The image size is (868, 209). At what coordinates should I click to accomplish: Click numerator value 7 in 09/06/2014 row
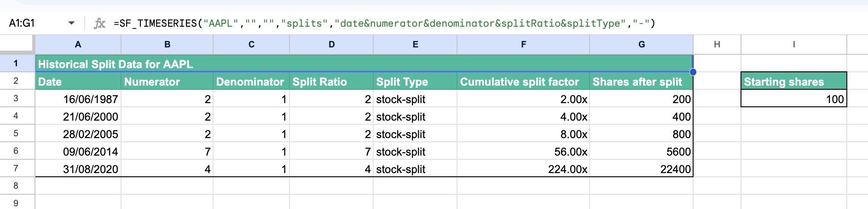167,151
